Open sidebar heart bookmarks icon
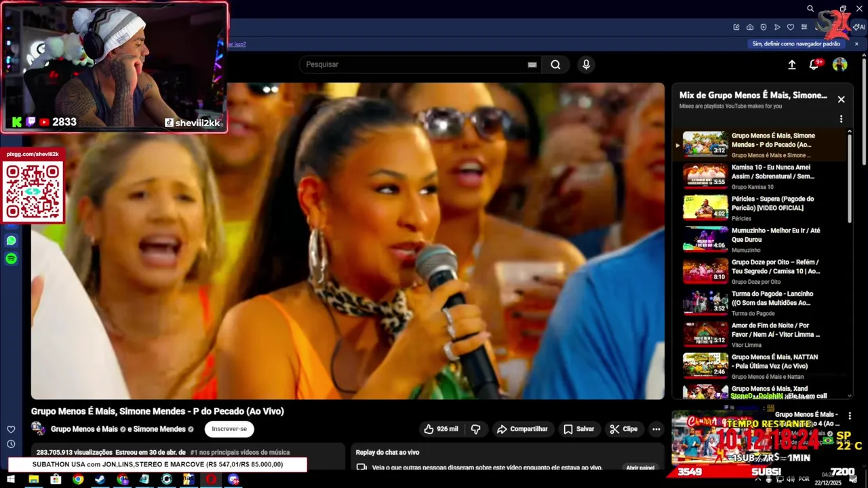 tap(11, 429)
